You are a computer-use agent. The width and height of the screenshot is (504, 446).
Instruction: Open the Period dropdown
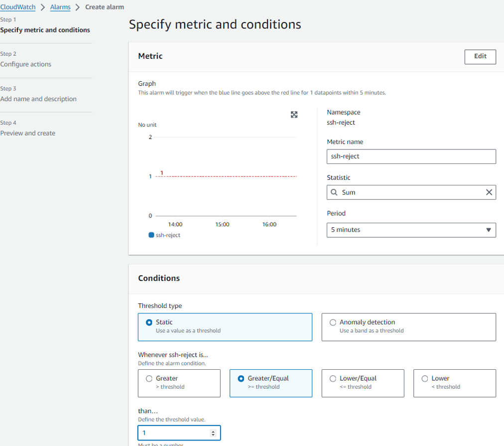411,230
